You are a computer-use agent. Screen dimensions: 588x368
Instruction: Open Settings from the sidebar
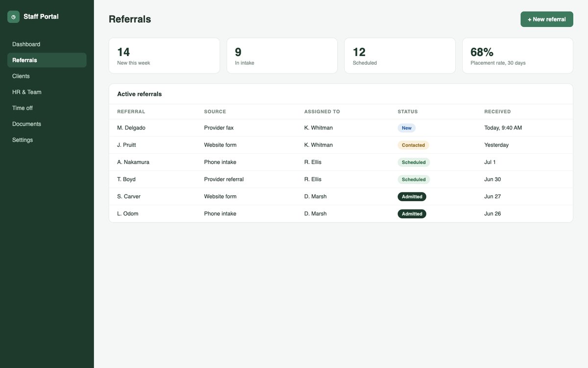47,140
